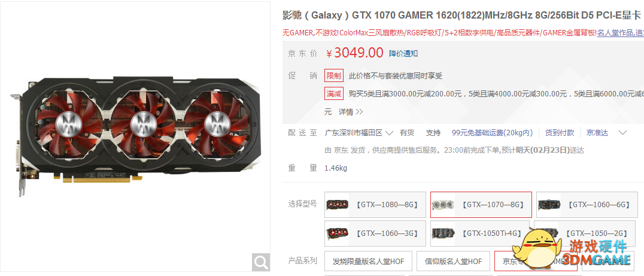Open the 广东深圳市福田区 delivery address dropdown
This screenshot has height=276, width=644.
tap(359, 133)
